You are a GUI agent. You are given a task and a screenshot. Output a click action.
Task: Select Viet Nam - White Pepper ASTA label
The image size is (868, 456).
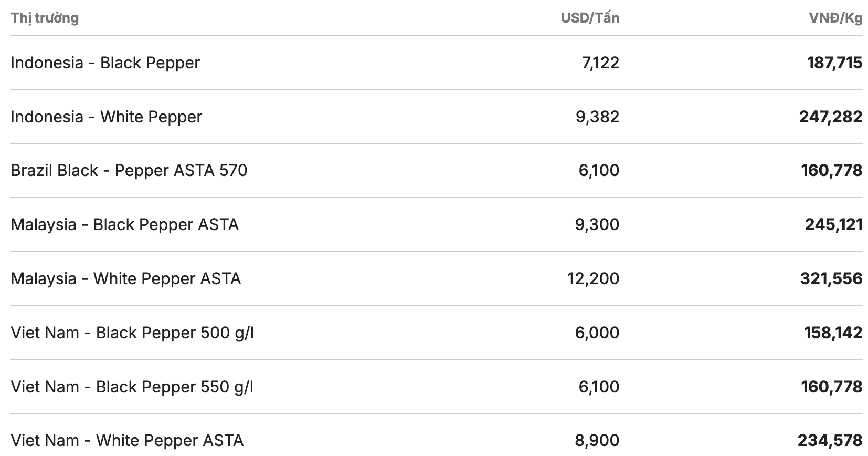click(127, 440)
